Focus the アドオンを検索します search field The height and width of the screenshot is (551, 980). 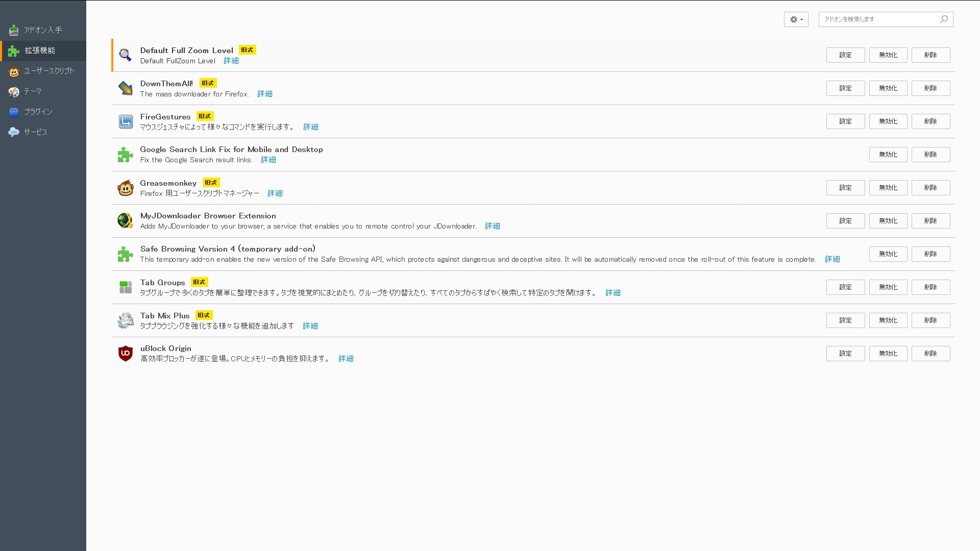[x=886, y=19]
